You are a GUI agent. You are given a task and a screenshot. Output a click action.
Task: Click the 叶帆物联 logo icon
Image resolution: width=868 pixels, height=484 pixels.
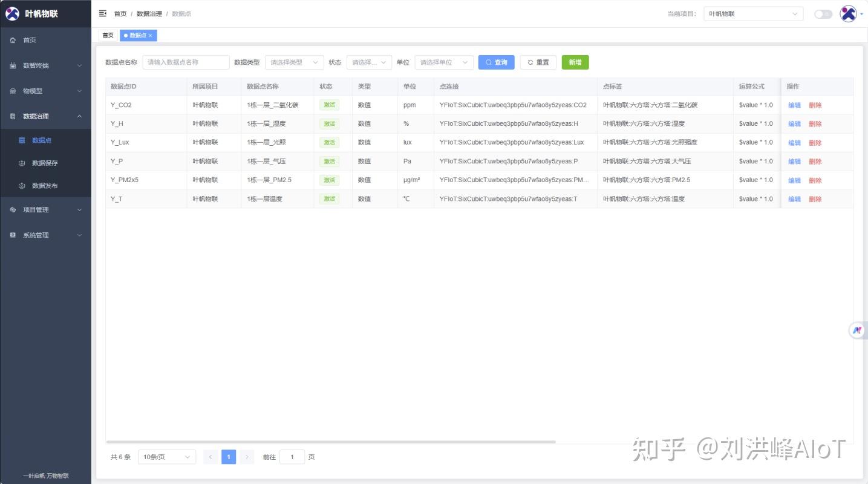tap(12, 13)
